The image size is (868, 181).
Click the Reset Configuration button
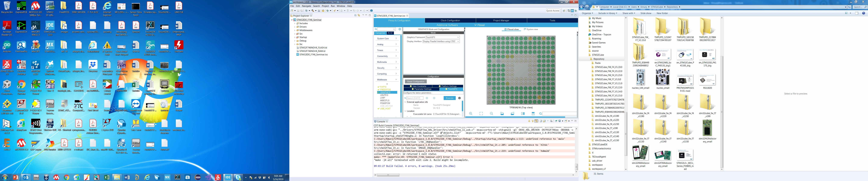[x=416, y=82]
